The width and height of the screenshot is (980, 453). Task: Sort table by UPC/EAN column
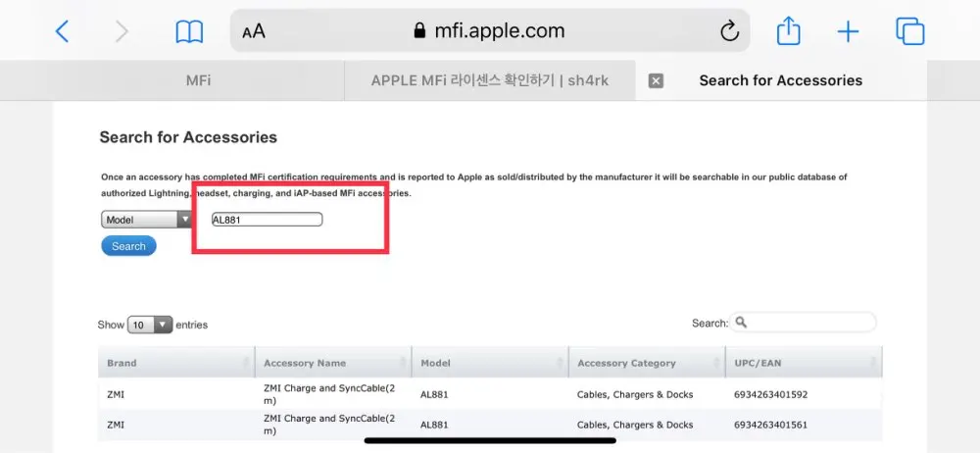click(x=804, y=363)
